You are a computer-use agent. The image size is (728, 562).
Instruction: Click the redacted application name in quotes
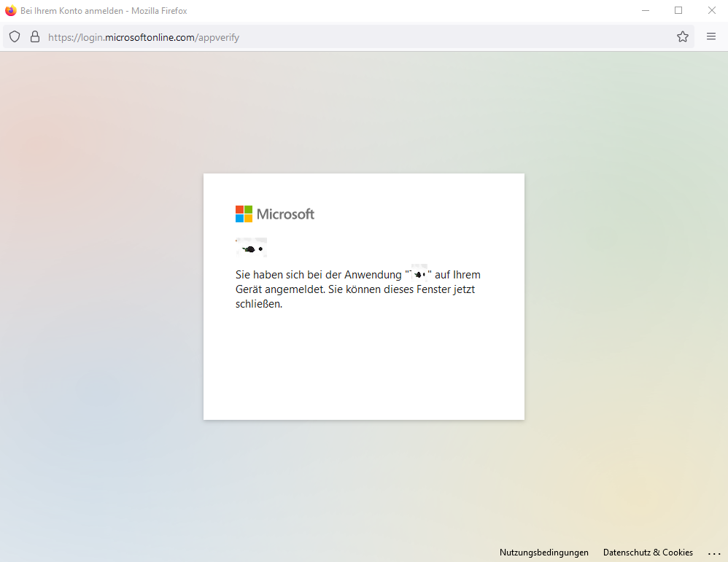pos(419,275)
